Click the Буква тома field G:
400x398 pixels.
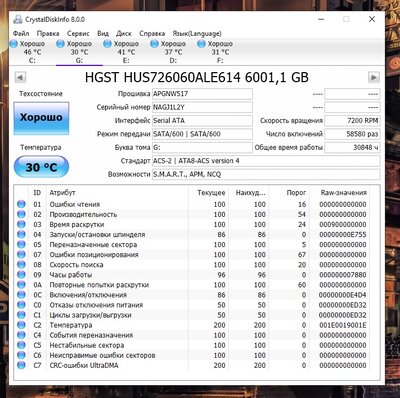click(x=202, y=147)
